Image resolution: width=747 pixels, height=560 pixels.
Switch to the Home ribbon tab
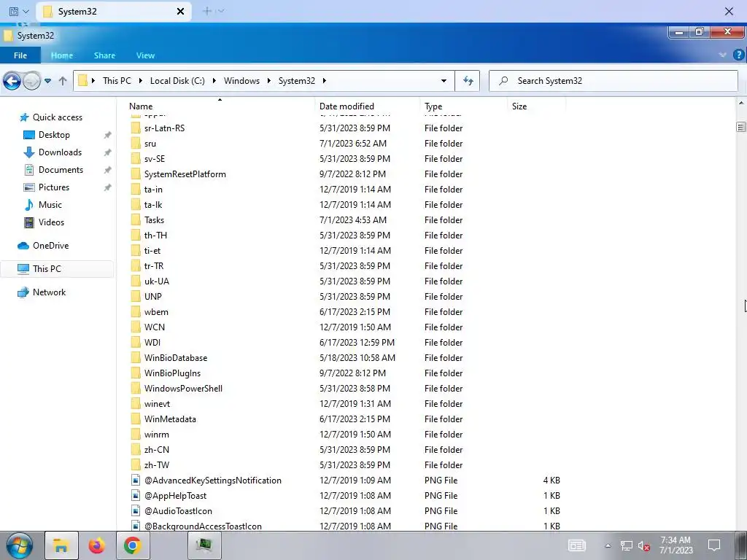(x=62, y=55)
